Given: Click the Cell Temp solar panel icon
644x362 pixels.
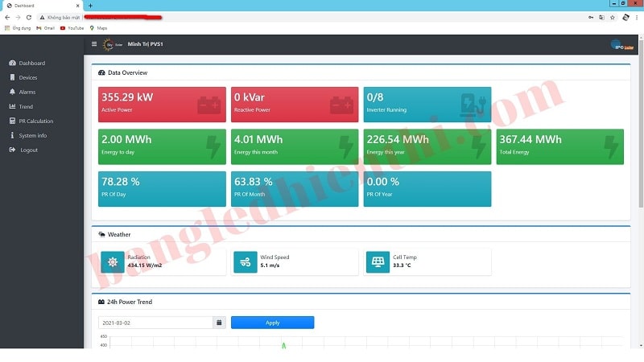Looking at the screenshot, I should click(x=377, y=262).
